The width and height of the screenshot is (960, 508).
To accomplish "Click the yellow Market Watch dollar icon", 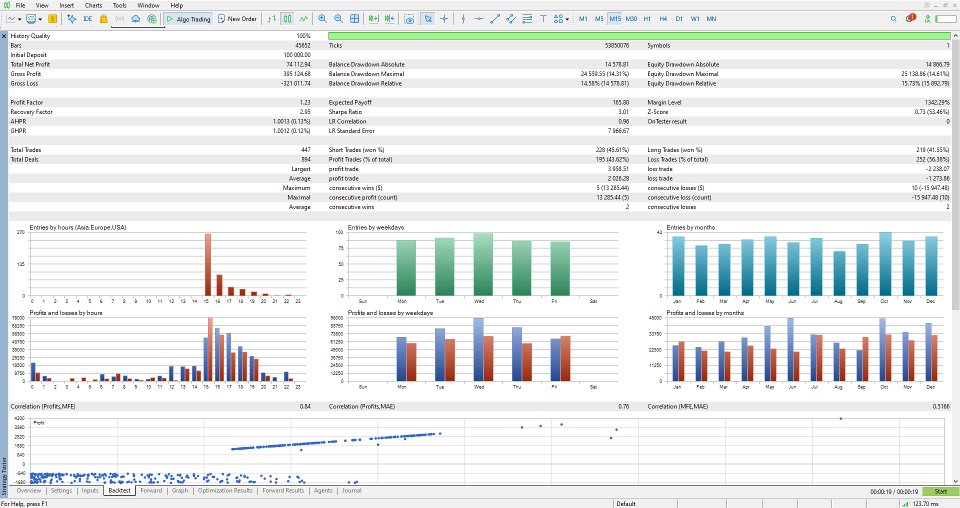I will click(53, 19).
